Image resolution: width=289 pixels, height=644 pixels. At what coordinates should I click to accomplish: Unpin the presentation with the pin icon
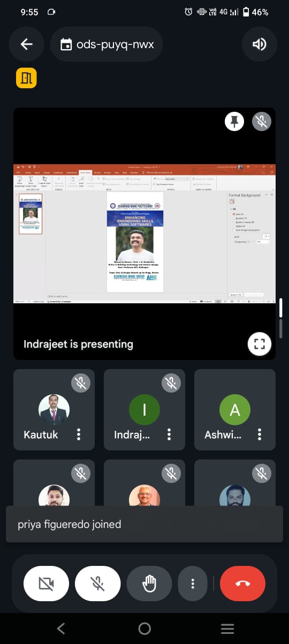234,122
